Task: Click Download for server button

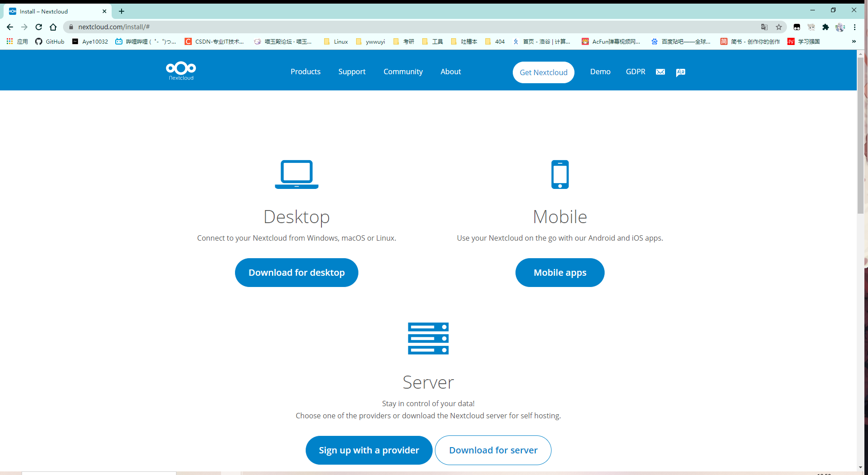Action: 493,450
